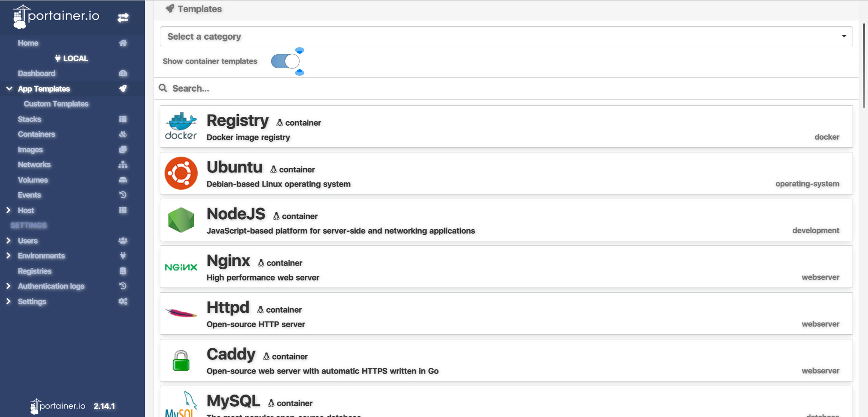Click the Containers cubes icon
The image size is (868, 417).
pos(123,134)
